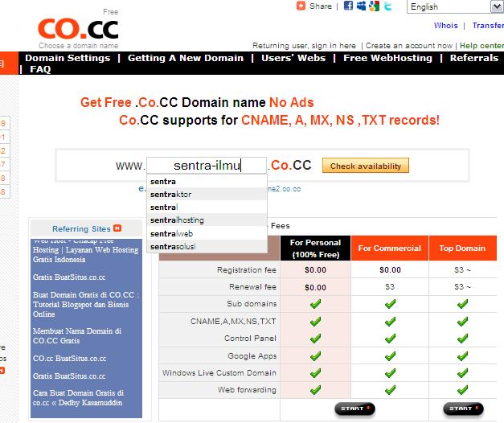Open Referrals menu item
This screenshot has height=423, width=504.
(474, 58)
